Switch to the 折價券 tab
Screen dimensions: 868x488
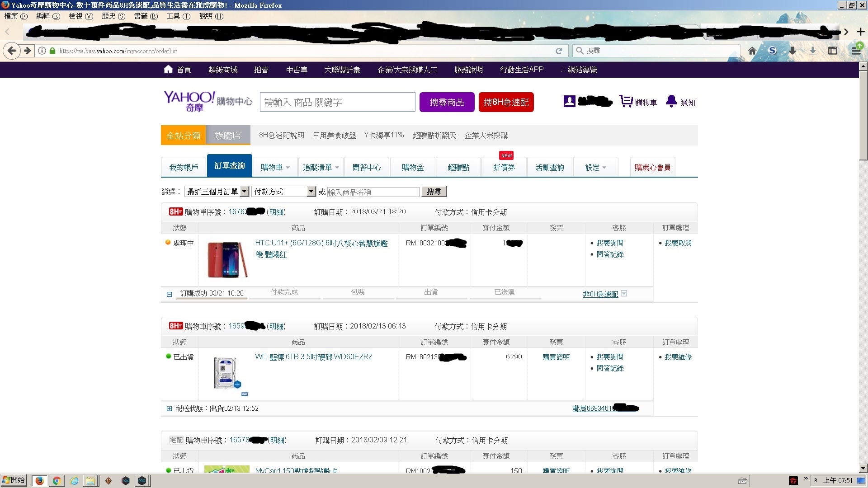[504, 167]
